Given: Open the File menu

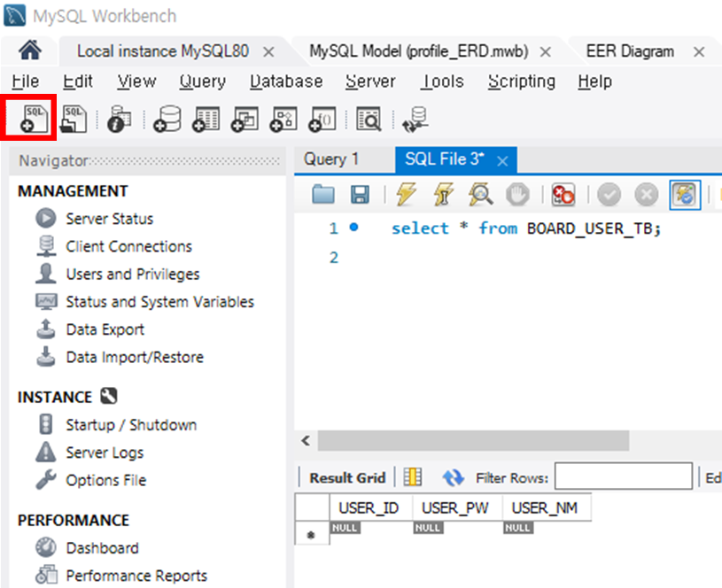Looking at the screenshot, I should (x=26, y=81).
